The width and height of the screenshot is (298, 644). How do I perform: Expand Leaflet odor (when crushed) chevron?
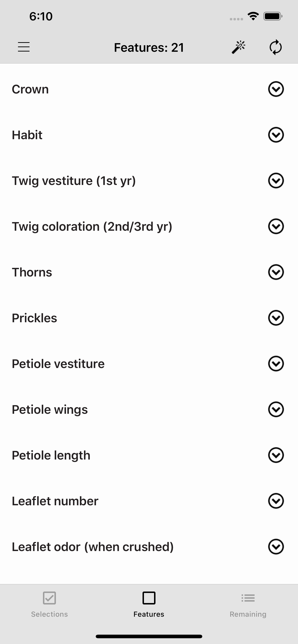(276, 547)
